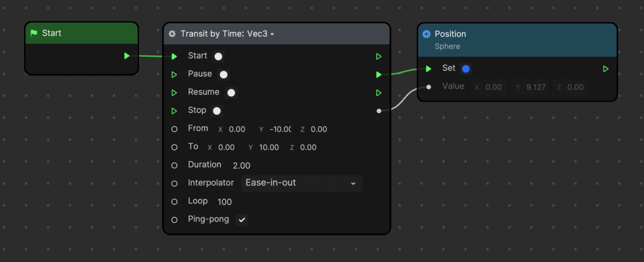Click the Duration input port circle
The width and height of the screenshot is (644, 262).
pyautogui.click(x=175, y=165)
